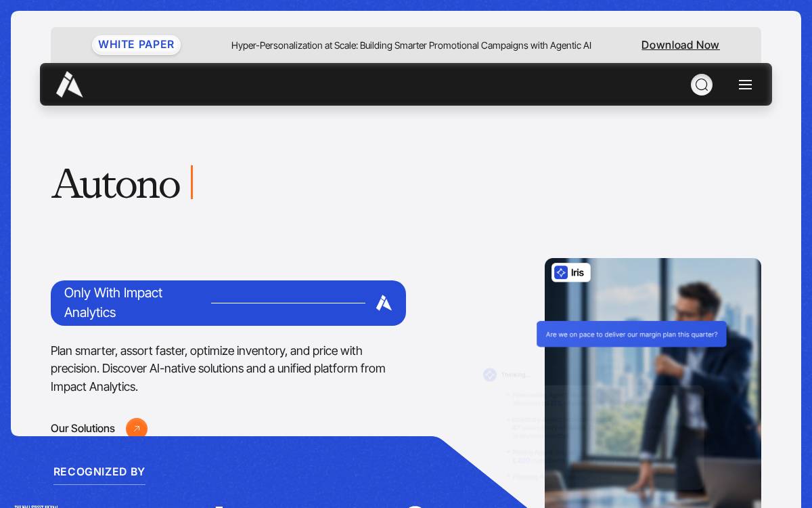Click the Only With Impact Analytics banner

(228, 303)
